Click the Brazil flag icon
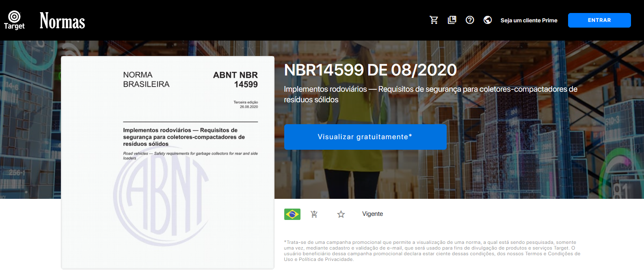 point(292,214)
